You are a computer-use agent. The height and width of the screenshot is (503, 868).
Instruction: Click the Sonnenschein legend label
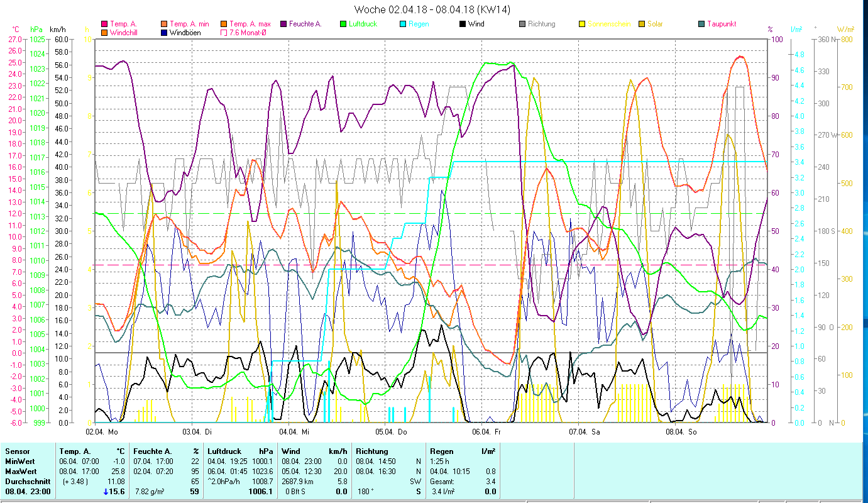coord(609,24)
